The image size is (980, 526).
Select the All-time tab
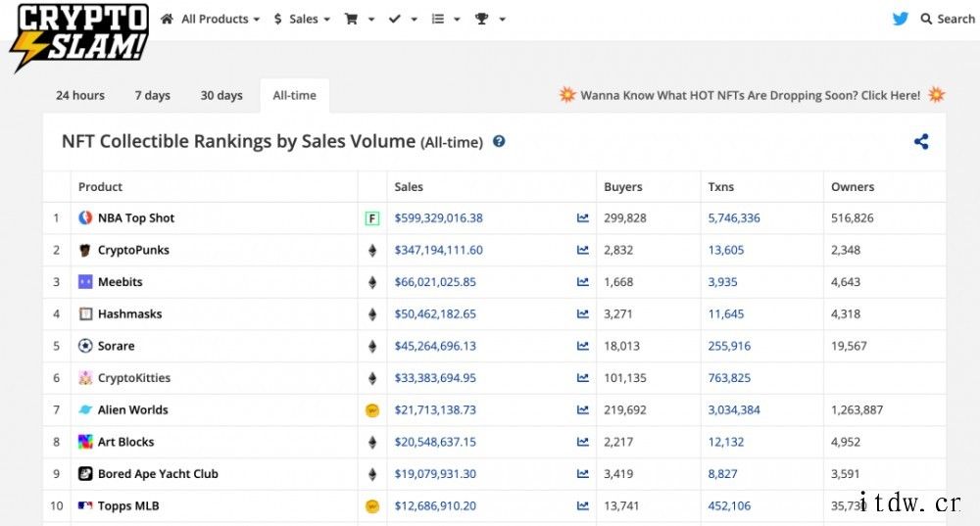[294, 96]
